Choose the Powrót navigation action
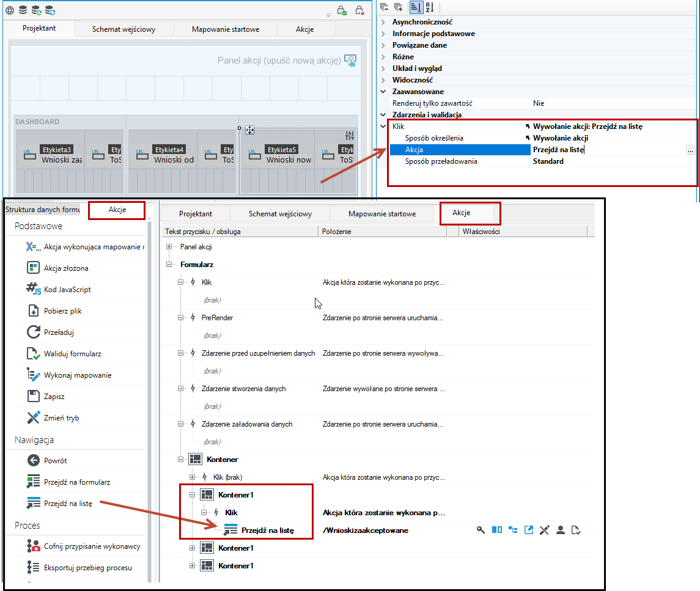The height and width of the screenshot is (591, 700). [x=56, y=460]
